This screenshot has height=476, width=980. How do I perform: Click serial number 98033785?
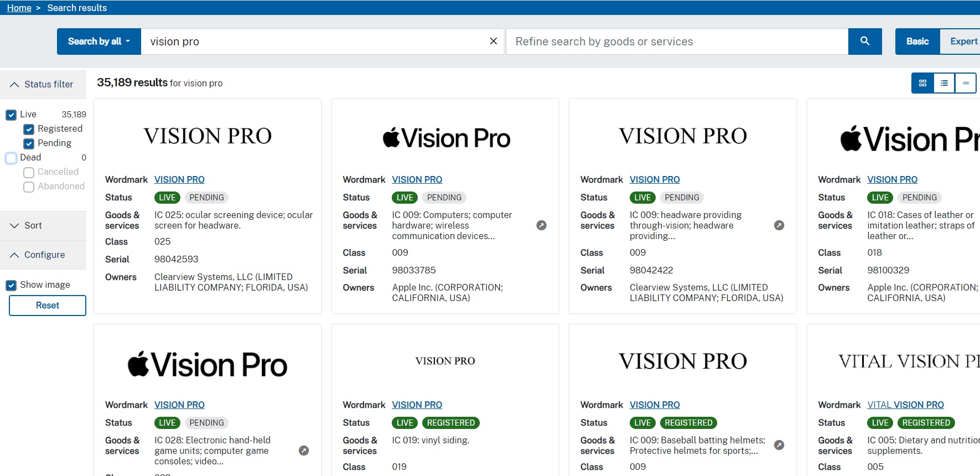click(414, 270)
